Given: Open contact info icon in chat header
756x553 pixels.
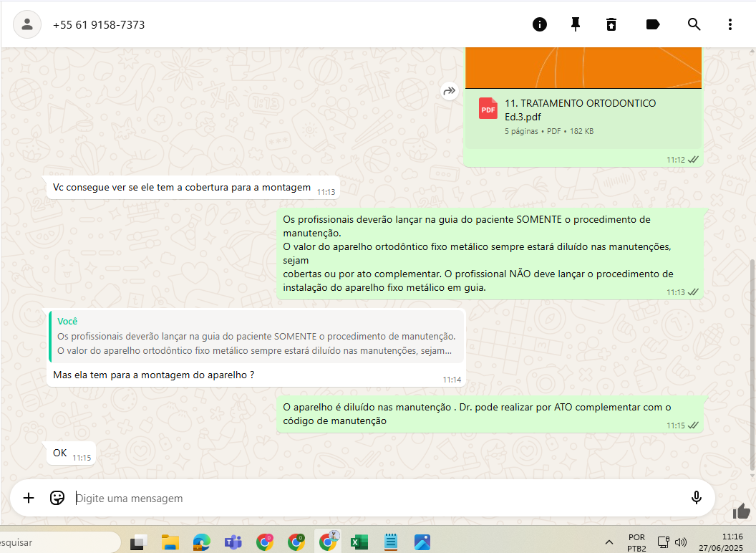Looking at the screenshot, I should tap(540, 24).
